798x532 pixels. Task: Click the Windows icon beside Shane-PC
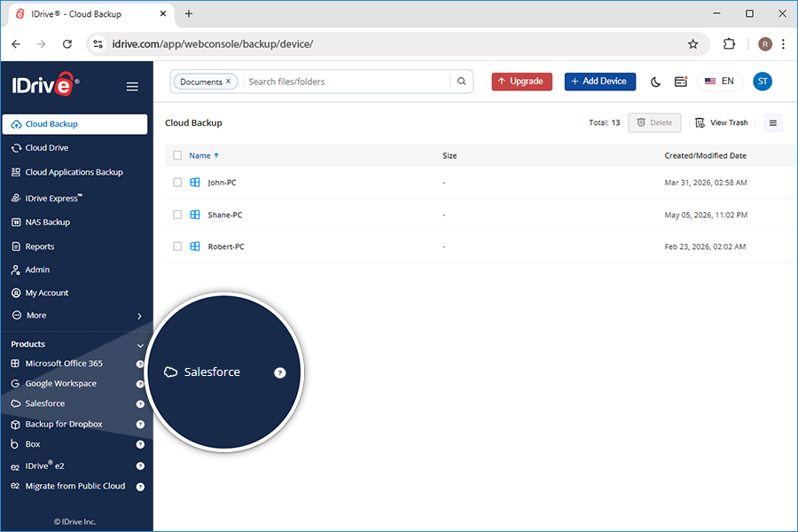[x=195, y=215]
